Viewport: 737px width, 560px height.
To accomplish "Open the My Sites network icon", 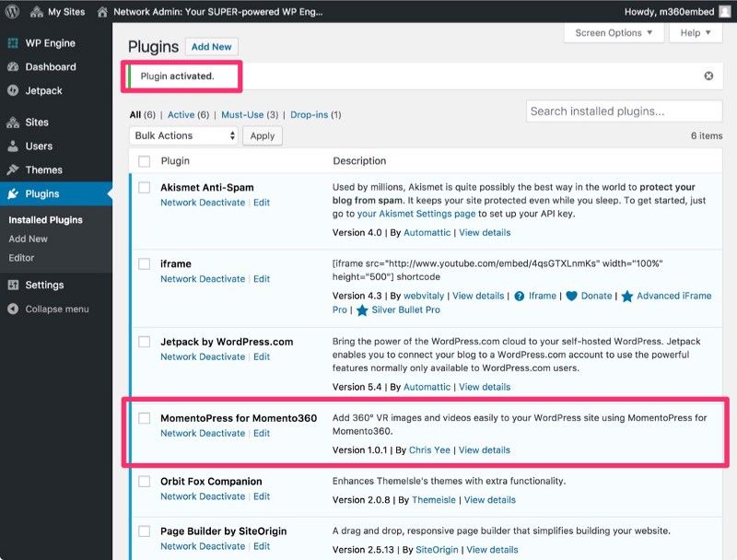I will [36, 12].
